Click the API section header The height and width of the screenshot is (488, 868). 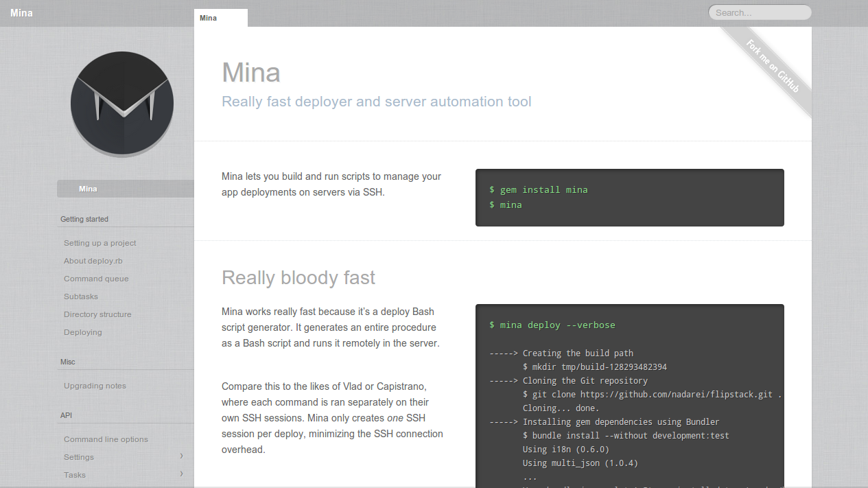(x=66, y=415)
